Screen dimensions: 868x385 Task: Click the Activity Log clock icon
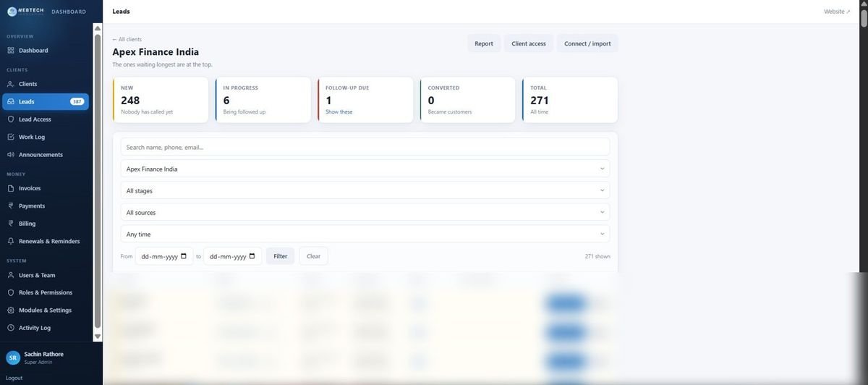pos(11,328)
